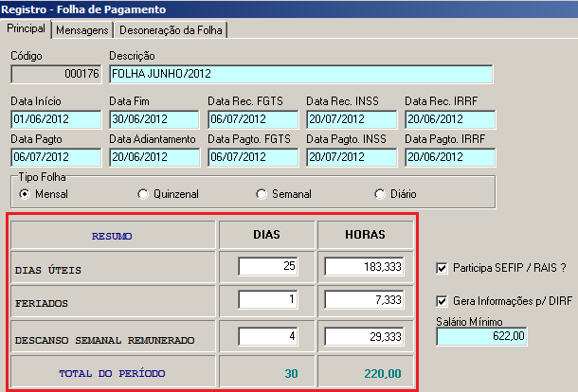Click the DESCANSO SEMANAL REMUNERADO label
This screenshot has width=578, height=392.
tap(104, 340)
